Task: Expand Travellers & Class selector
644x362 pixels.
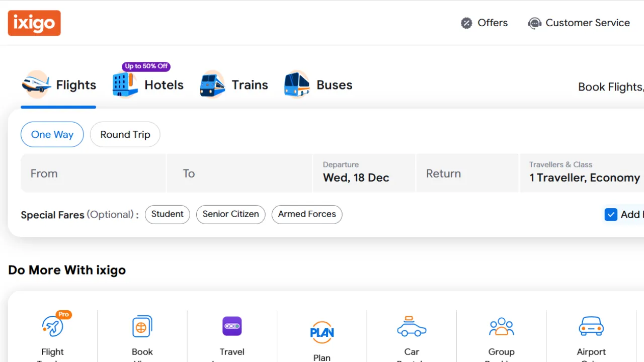Action: tap(584, 173)
